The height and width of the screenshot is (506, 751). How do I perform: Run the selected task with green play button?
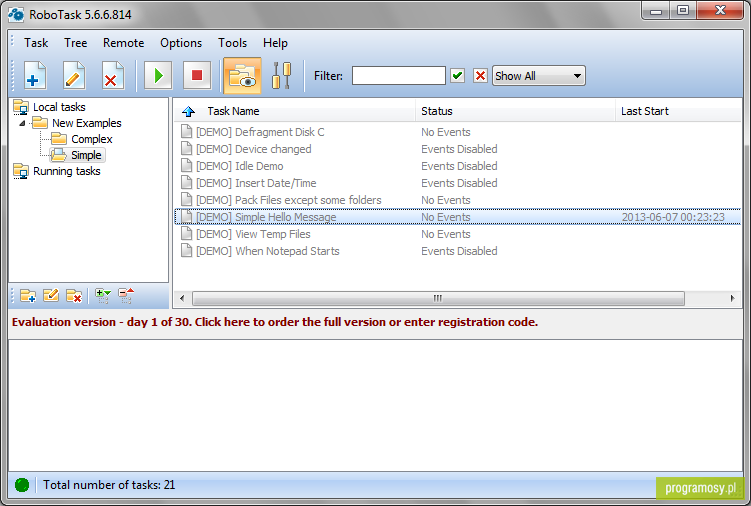coord(158,76)
